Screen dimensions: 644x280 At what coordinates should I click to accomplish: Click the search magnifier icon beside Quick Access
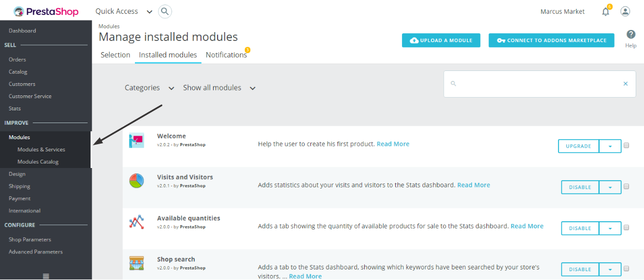(x=165, y=11)
